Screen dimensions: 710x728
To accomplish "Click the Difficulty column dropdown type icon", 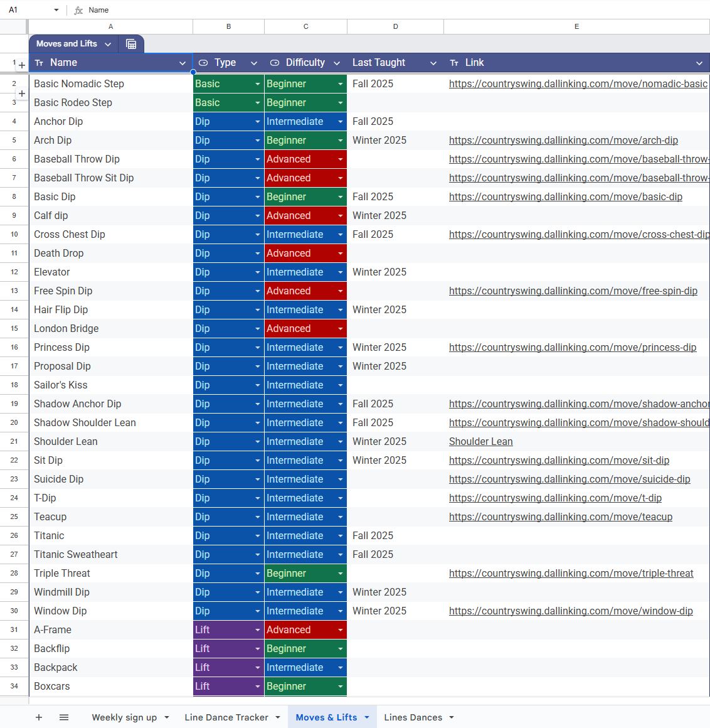I will 275,63.
